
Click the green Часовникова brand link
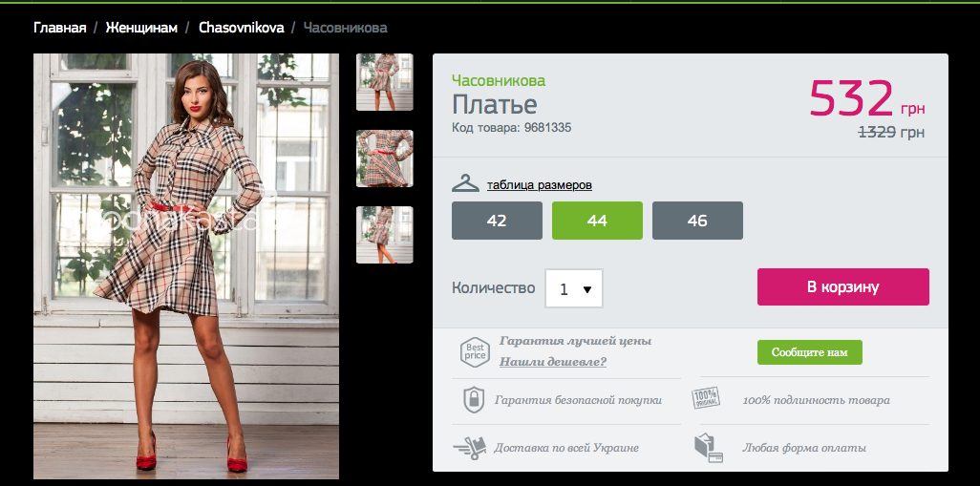click(x=499, y=80)
